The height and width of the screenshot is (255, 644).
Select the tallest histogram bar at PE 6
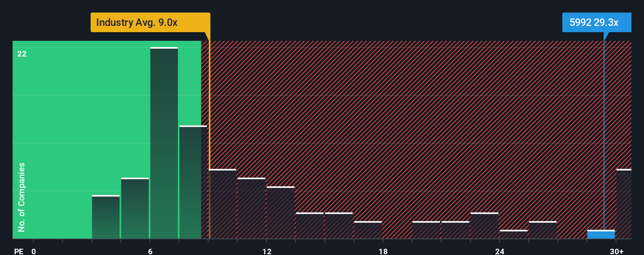point(164,143)
